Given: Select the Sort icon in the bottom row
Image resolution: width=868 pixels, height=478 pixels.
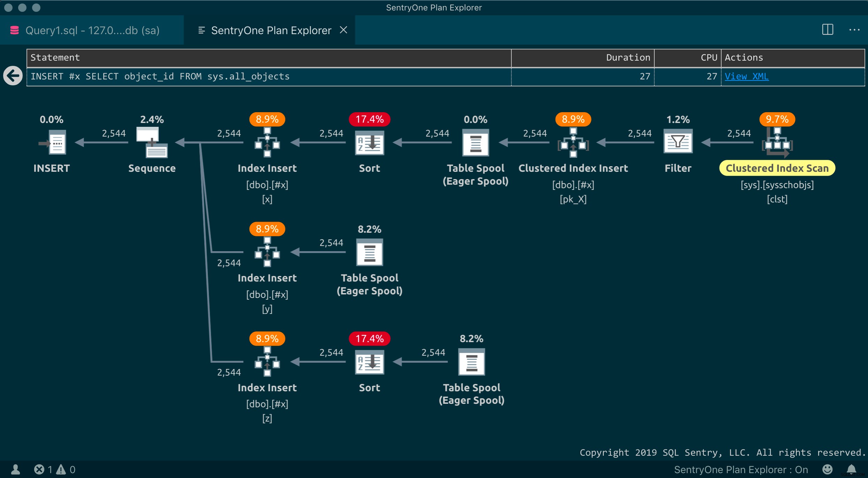Looking at the screenshot, I should pyautogui.click(x=370, y=362).
